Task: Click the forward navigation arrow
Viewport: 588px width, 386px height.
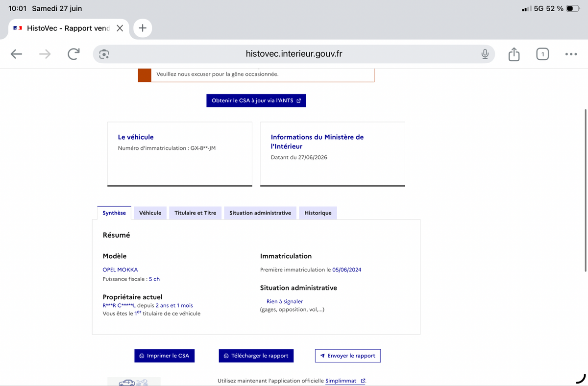Action: point(45,54)
